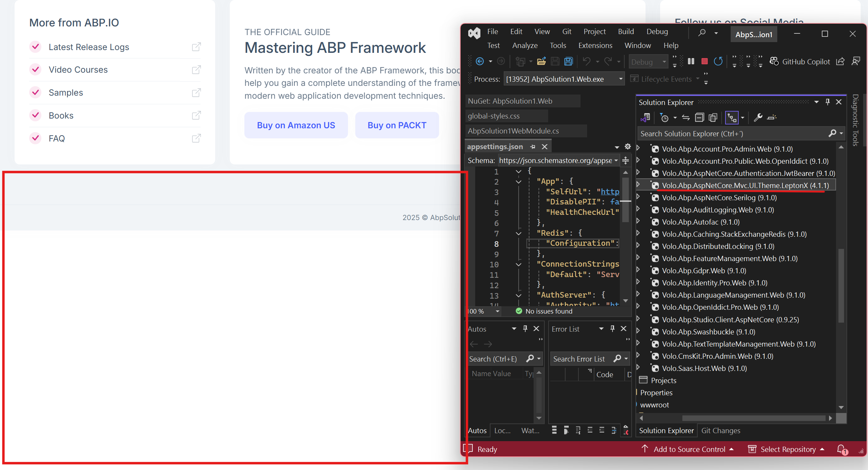This screenshot has height=470, width=868.
Task: Collapse All in Solution Explorer toolbar
Action: click(699, 118)
